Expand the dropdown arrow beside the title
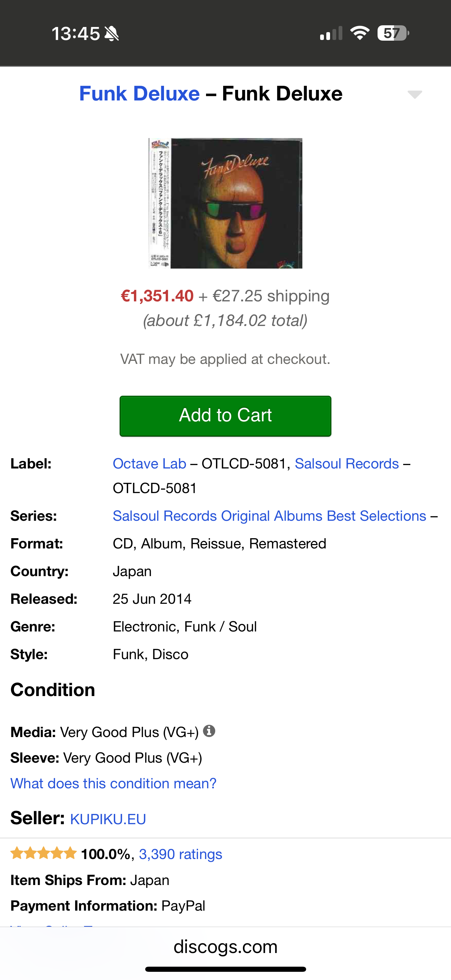The width and height of the screenshot is (451, 980). (414, 94)
